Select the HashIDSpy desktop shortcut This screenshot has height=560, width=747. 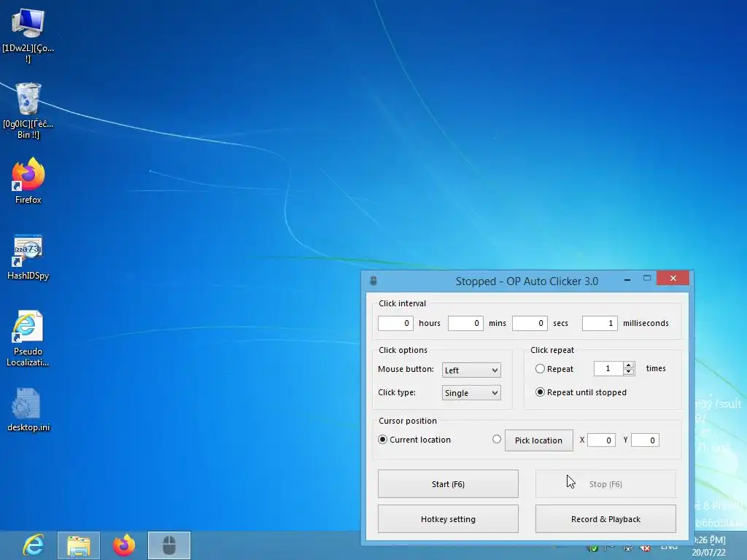click(x=28, y=257)
